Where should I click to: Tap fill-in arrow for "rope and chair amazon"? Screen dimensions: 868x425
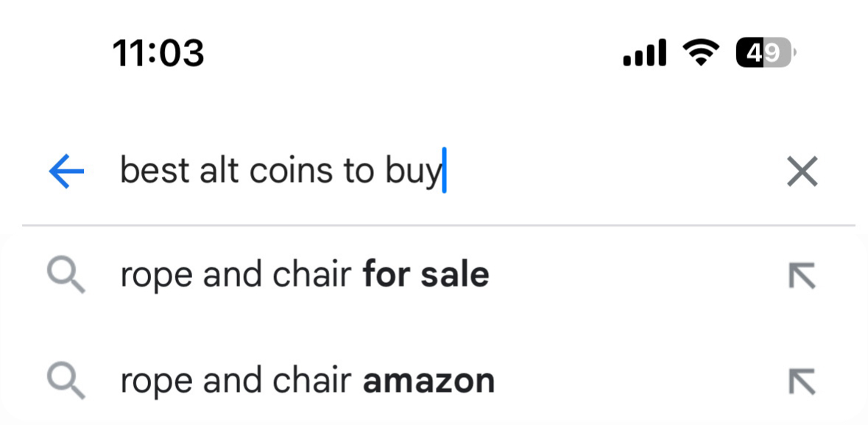coord(802,382)
